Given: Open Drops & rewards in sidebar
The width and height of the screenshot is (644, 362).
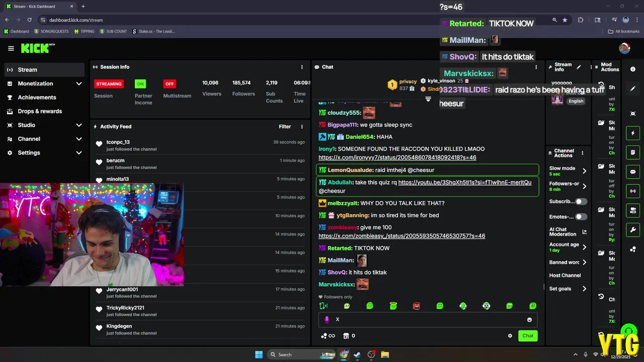Looking at the screenshot, I should coord(44,111).
